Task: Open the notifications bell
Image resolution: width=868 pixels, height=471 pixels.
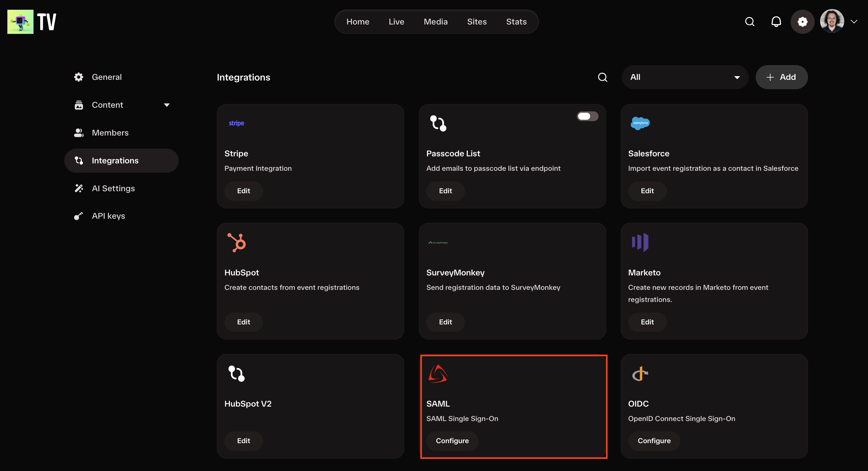Action: pos(776,21)
